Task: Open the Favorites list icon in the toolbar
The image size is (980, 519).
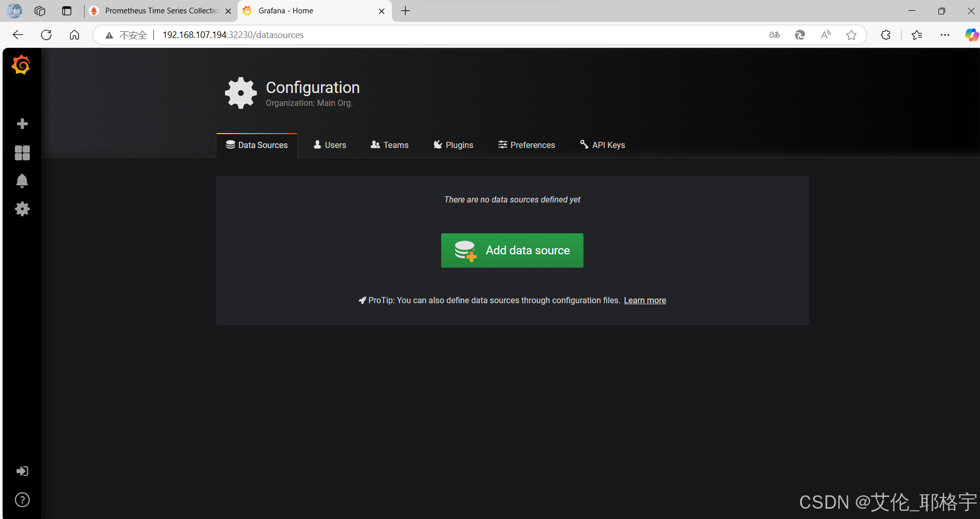Action: pyautogui.click(x=917, y=35)
